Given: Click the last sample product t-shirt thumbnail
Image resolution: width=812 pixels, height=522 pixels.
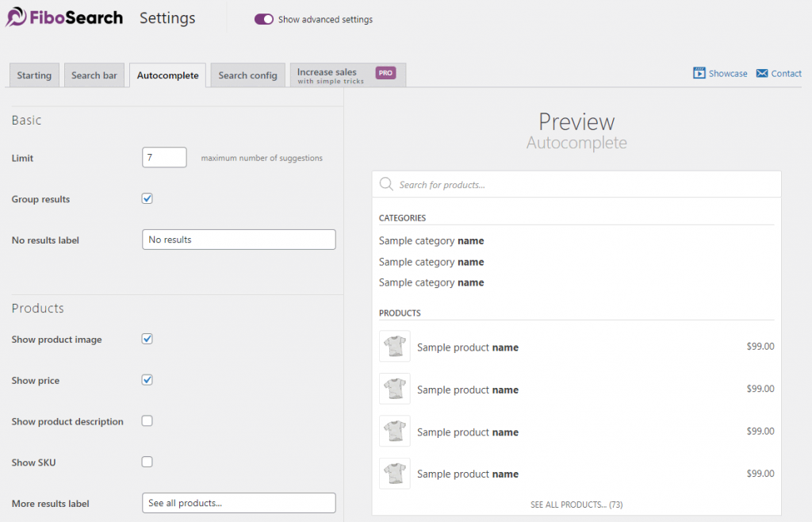Looking at the screenshot, I should click(x=394, y=474).
